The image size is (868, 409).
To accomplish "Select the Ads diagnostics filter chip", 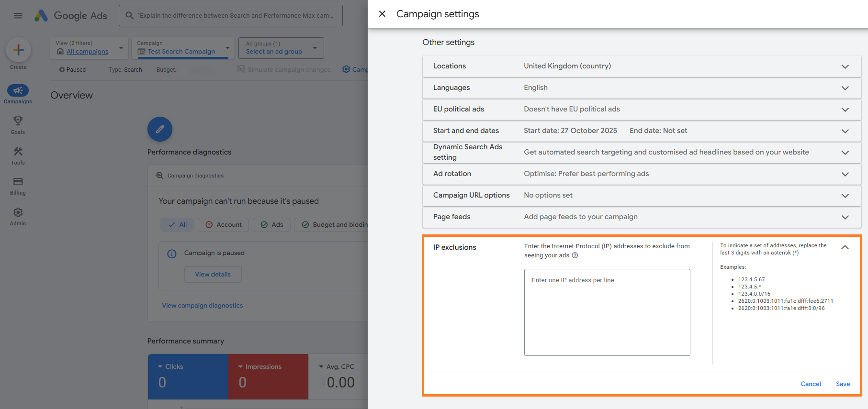I will tap(272, 225).
